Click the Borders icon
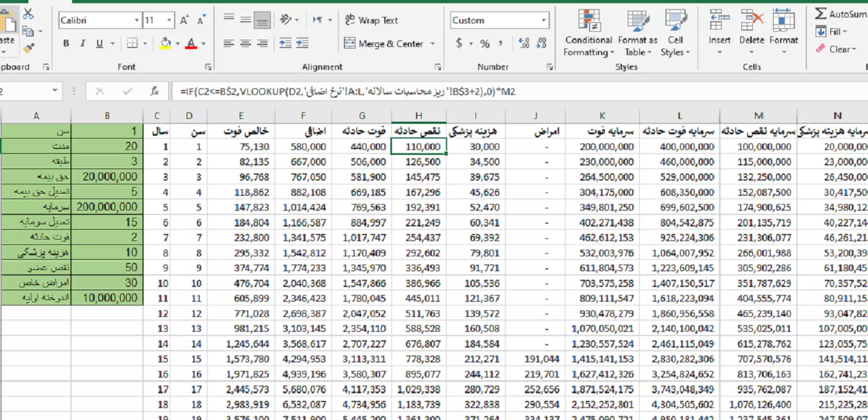The height and width of the screenshot is (420, 868). pos(132,43)
